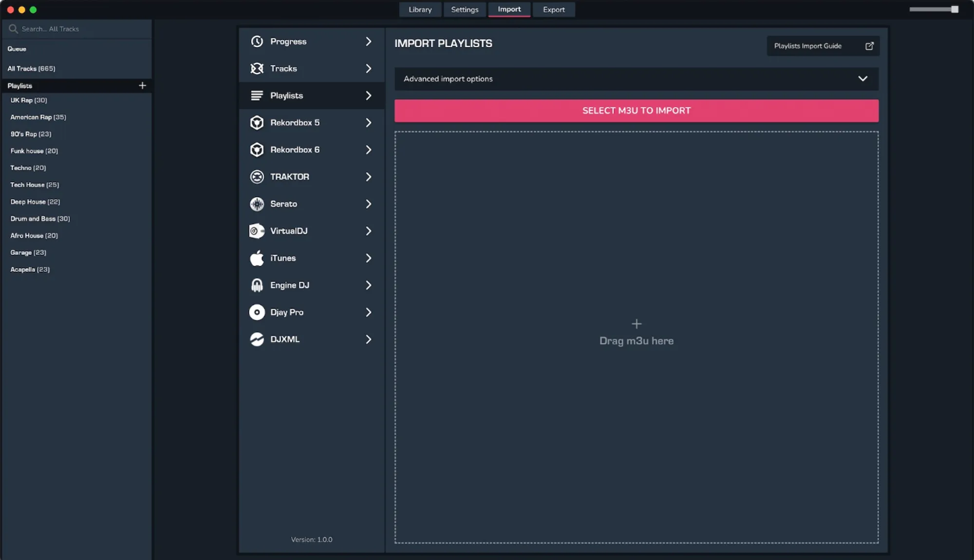Open external link icon on import guide
Screen dimensions: 974x560
coord(869,46)
